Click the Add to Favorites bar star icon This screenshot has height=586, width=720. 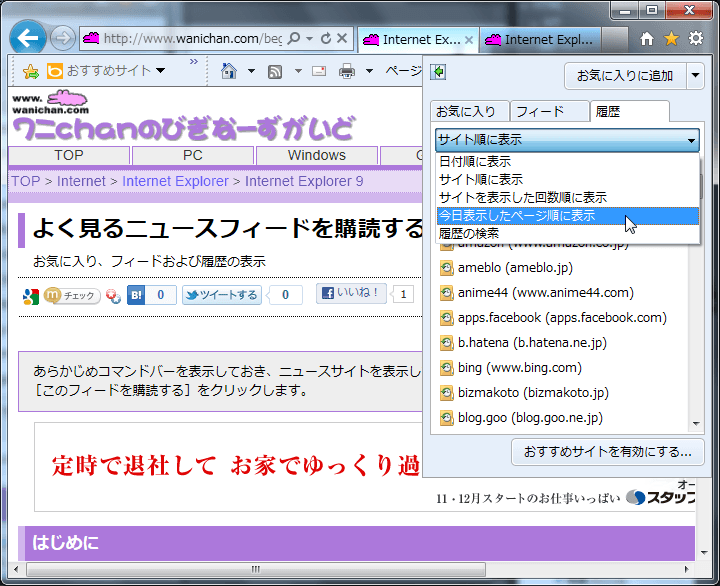pos(31,71)
